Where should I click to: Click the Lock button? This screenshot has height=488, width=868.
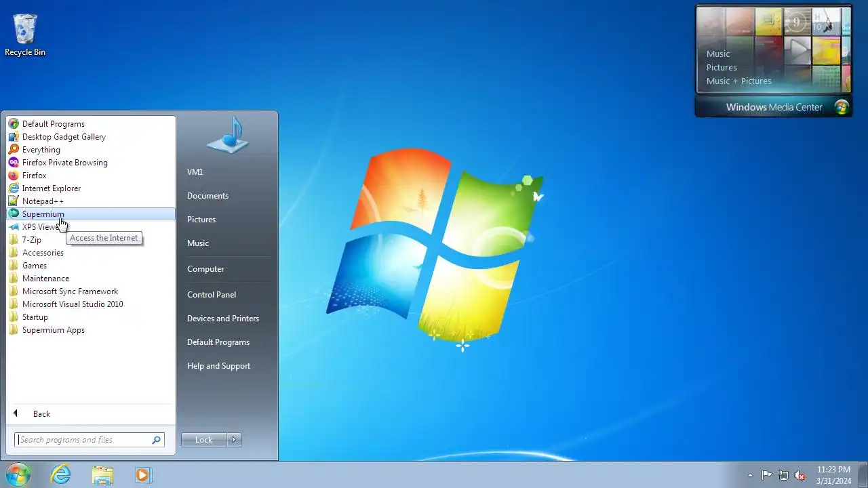(204, 440)
